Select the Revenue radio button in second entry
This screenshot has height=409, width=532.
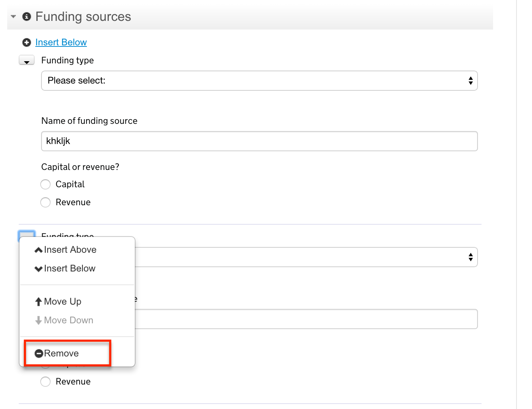(45, 382)
